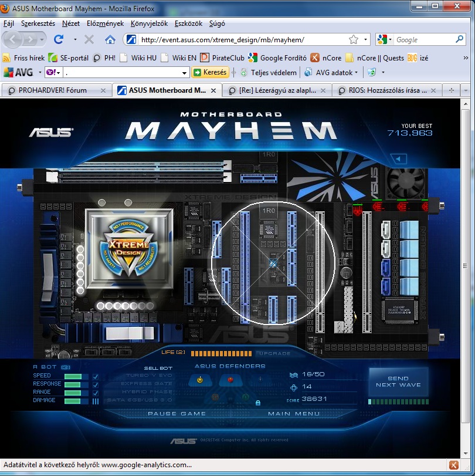Click SELL BOT
Screen dimensions: 475x476
(158, 368)
